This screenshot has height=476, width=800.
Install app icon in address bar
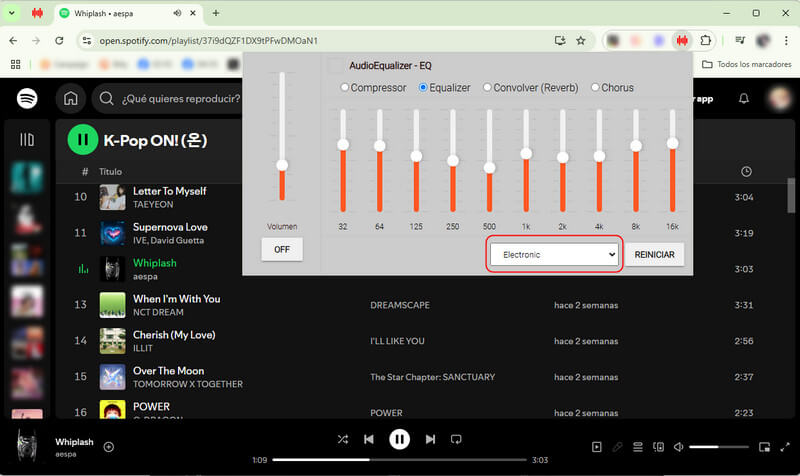[x=560, y=40]
